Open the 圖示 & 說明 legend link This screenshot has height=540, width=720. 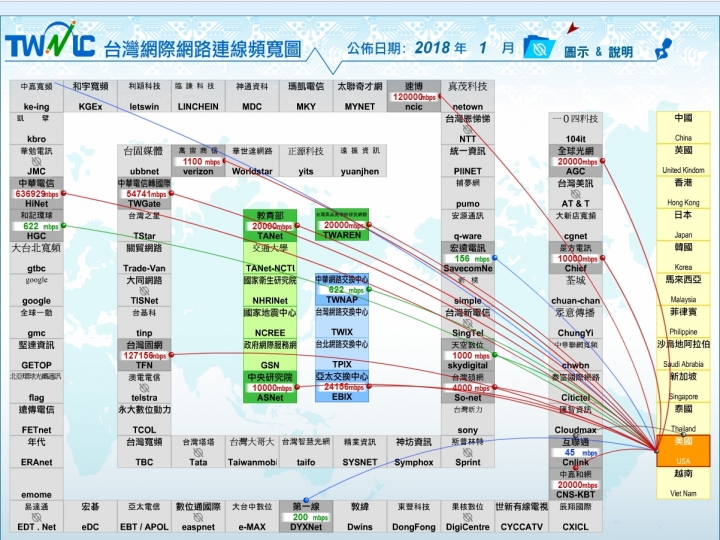(x=598, y=51)
